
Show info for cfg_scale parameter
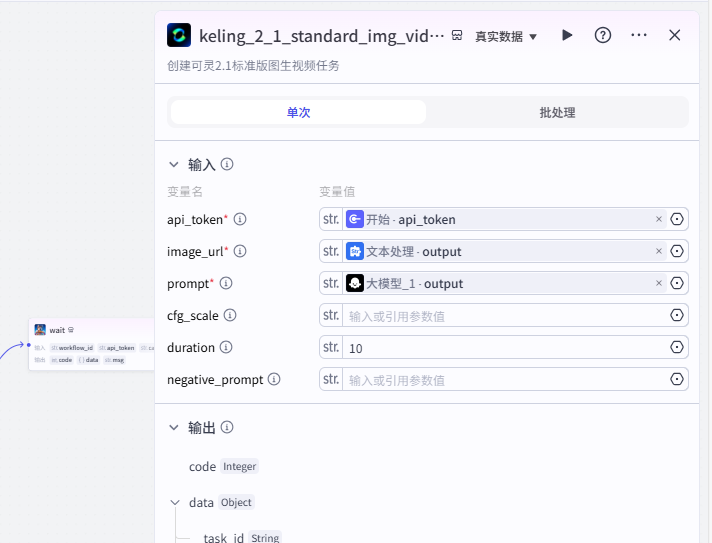click(x=230, y=315)
